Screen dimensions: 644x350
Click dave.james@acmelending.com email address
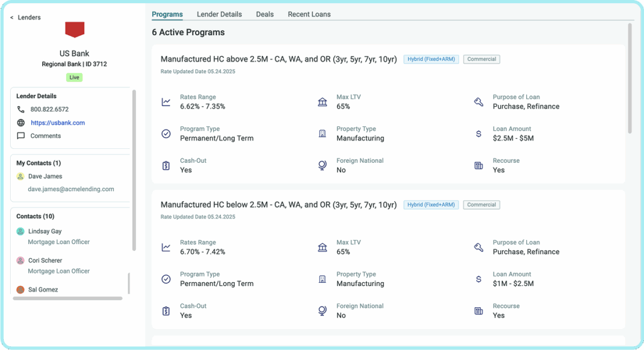(71, 189)
